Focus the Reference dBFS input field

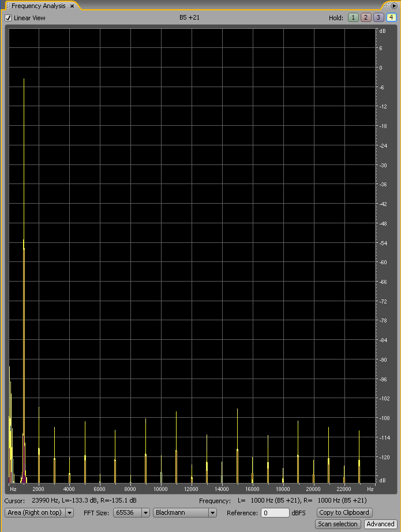tap(275, 512)
